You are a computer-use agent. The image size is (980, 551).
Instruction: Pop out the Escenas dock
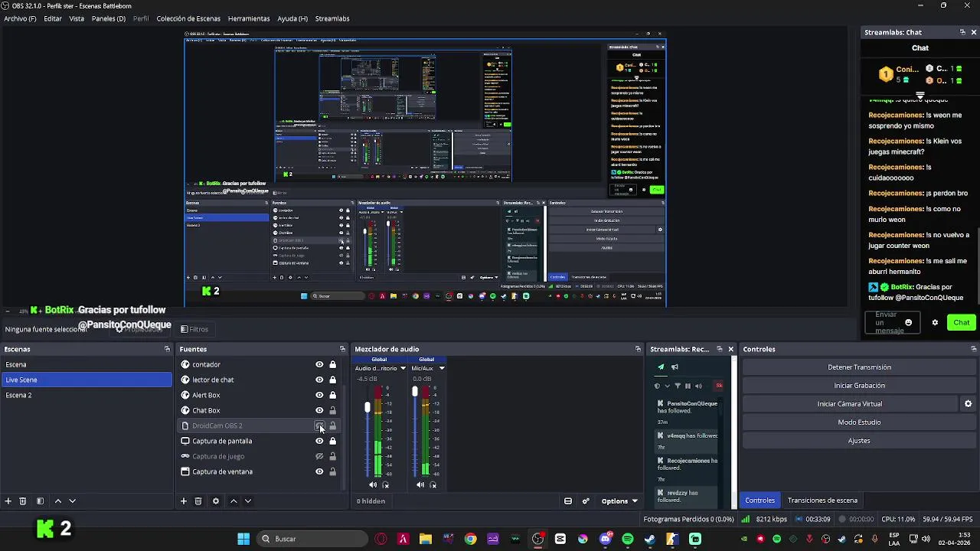pyautogui.click(x=167, y=349)
